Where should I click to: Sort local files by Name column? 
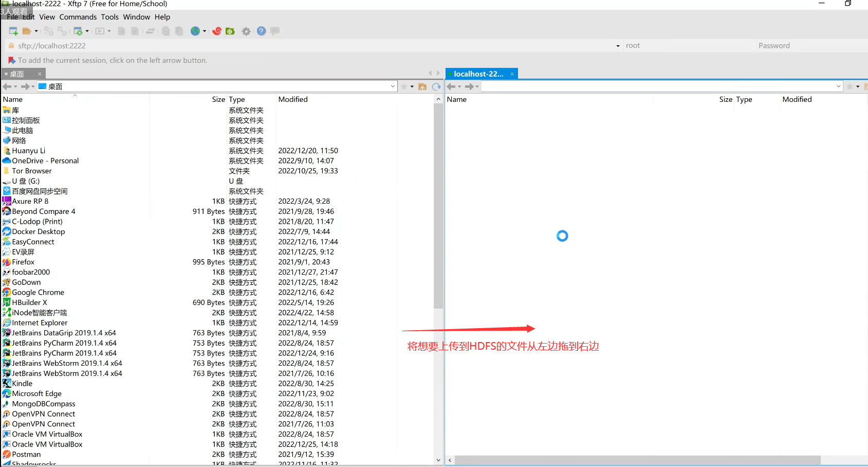coord(75,99)
